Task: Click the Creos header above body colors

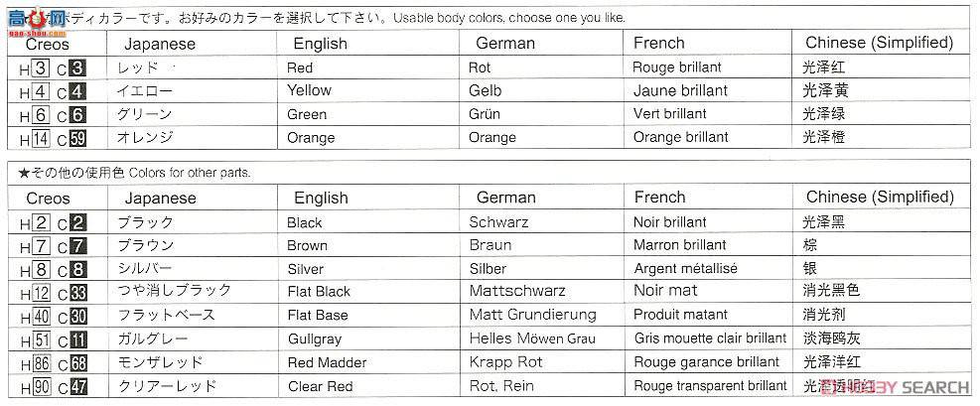Action: 48,45
